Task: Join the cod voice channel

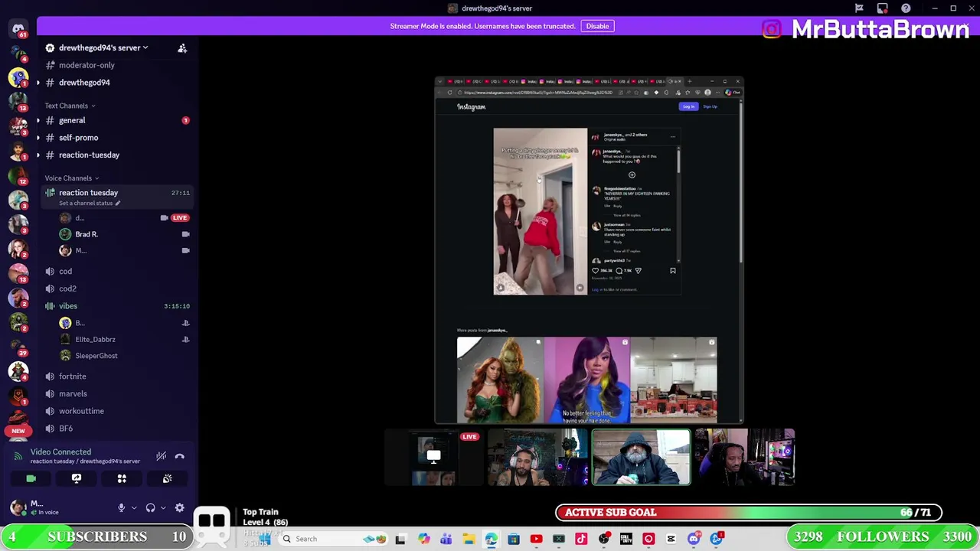Action: point(116,271)
